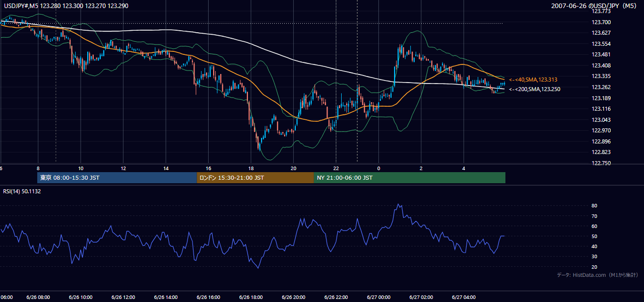Click the orange 40 SMA 123.313 label
This screenshot has height=302, width=644.
[x=533, y=80]
